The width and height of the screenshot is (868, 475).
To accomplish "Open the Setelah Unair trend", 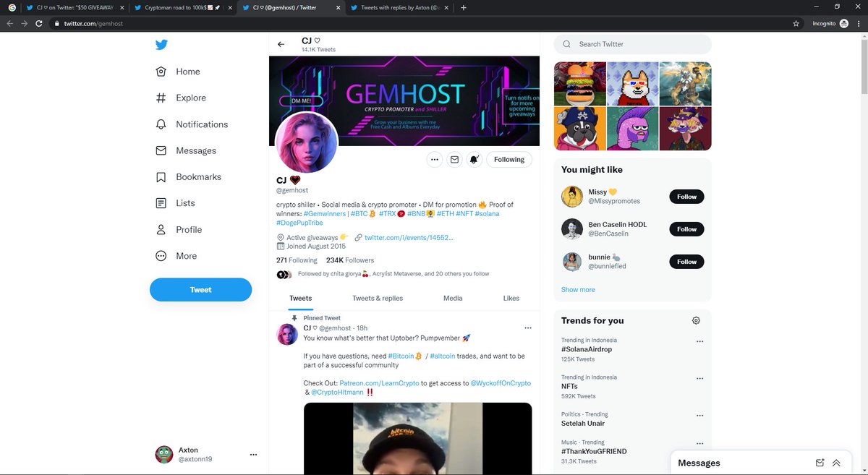I will pos(584,424).
